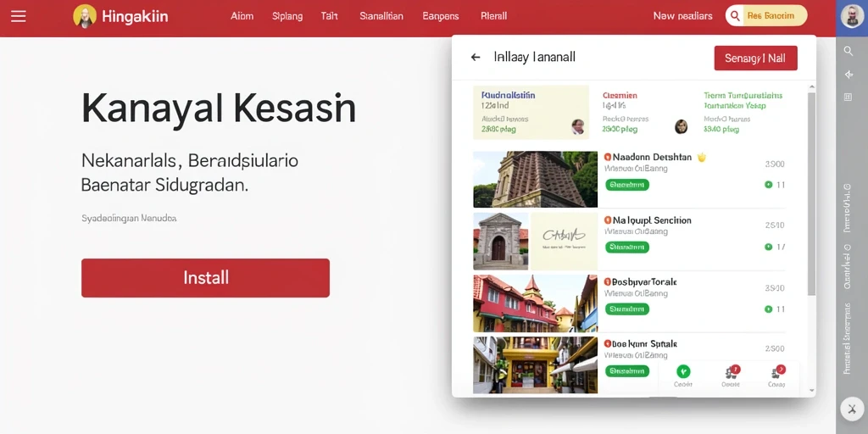868x434 pixels.
Task: Click the Syadeoiingan Nenudca text link
Action: (x=129, y=219)
